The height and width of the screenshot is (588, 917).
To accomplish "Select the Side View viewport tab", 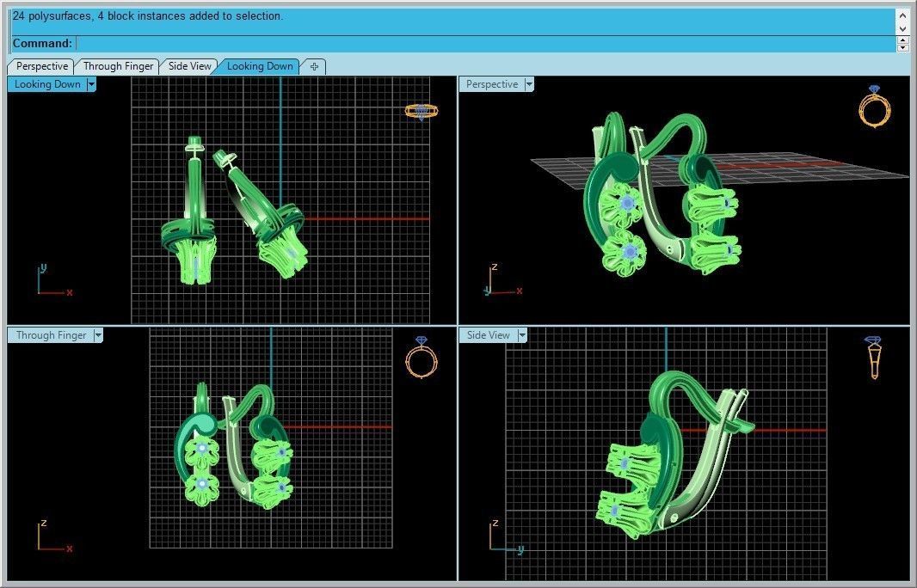I will click(189, 67).
